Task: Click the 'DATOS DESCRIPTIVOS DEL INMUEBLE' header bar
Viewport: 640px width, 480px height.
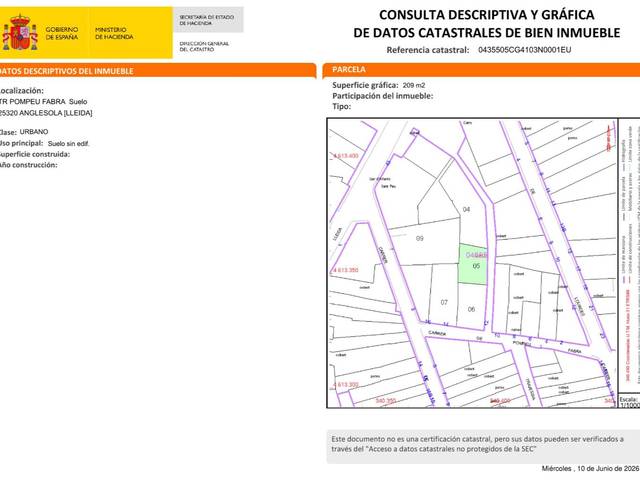Action: tap(158, 71)
